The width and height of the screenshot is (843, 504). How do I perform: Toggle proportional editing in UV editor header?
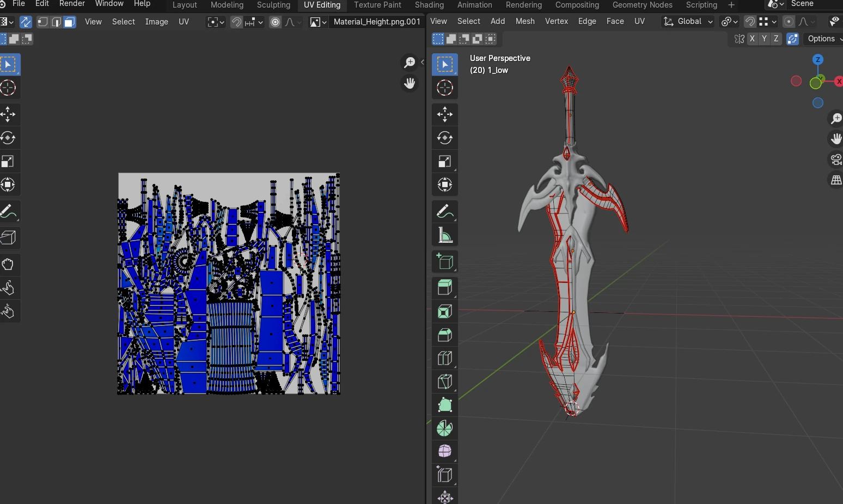[x=276, y=22]
